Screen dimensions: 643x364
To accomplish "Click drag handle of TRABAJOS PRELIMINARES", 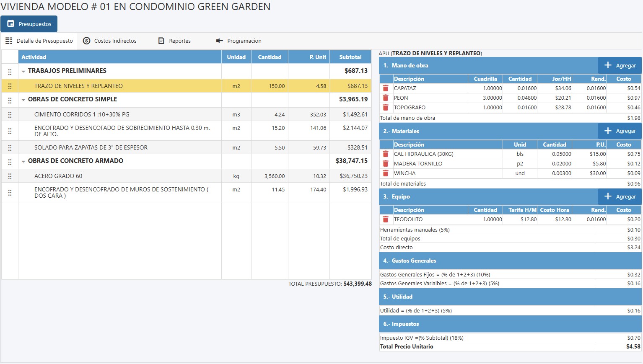I will coord(10,72).
